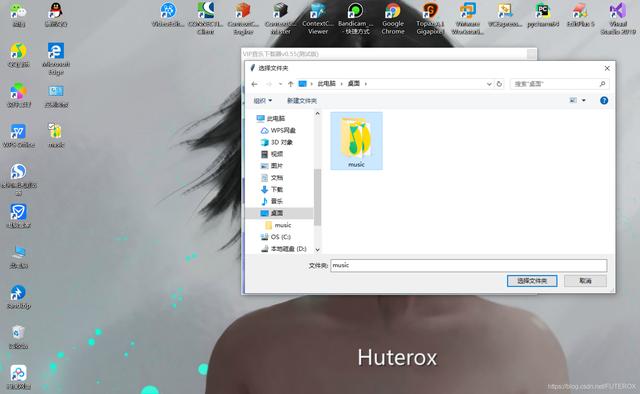
Task: Select 下载 in the navigation tree
Action: 272,189
